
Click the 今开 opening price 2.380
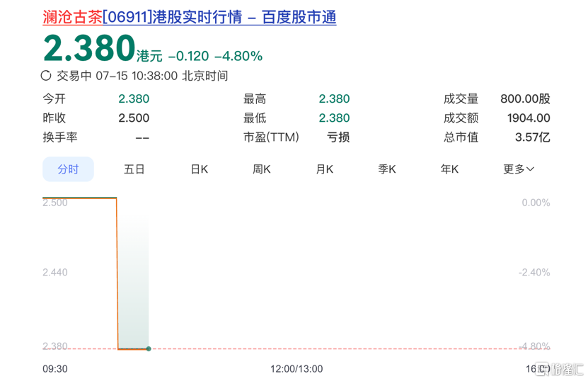click(134, 98)
